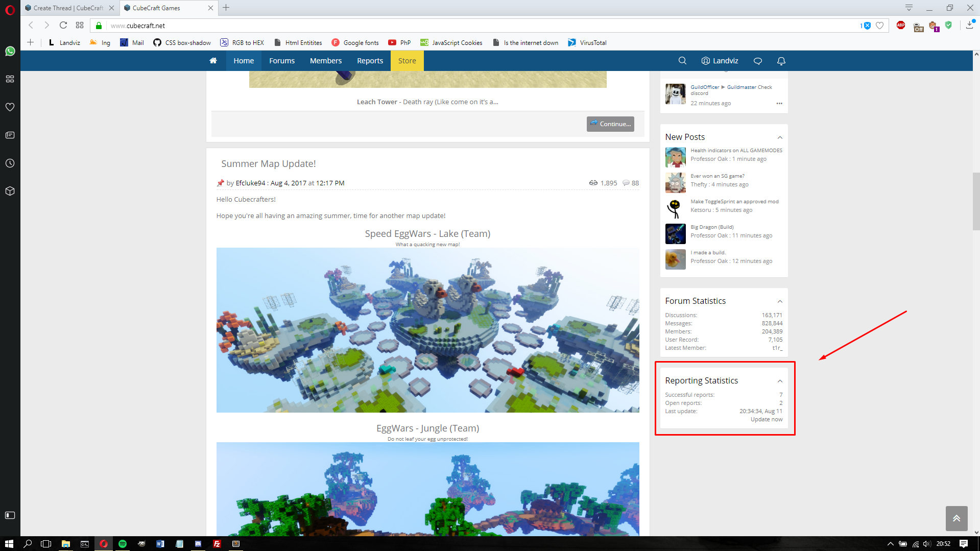The image size is (980, 551).
Task: Open the Big Dragon (Build) post
Action: (x=712, y=227)
